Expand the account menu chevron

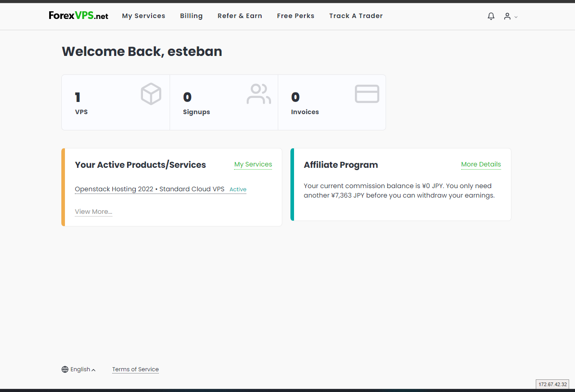coord(516,17)
